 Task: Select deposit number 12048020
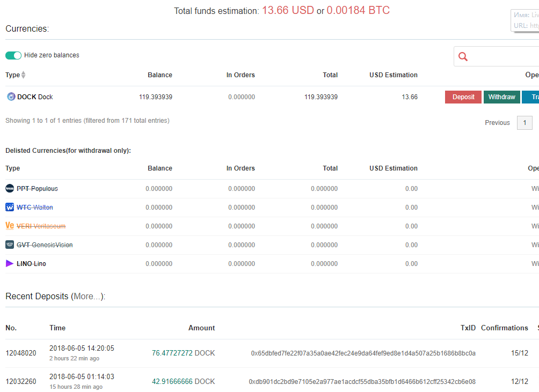(21, 353)
